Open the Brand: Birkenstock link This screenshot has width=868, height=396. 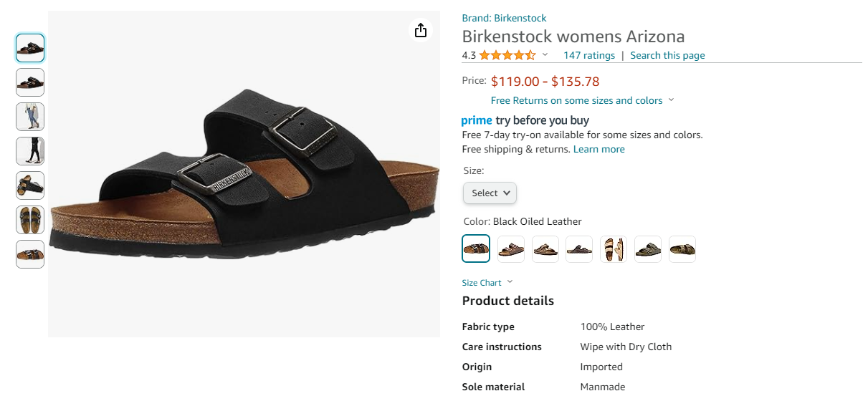pos(504,18)
